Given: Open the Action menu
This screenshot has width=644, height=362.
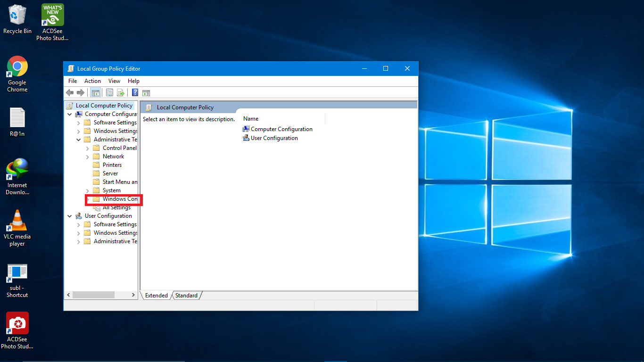Looking at the screenshot, I should [92, 81].
